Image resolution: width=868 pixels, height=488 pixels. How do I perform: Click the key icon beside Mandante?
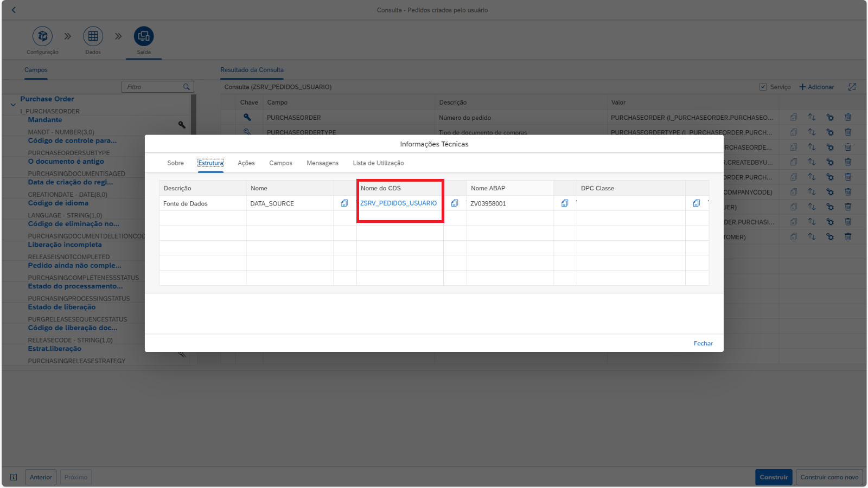[x=182, y=125]
